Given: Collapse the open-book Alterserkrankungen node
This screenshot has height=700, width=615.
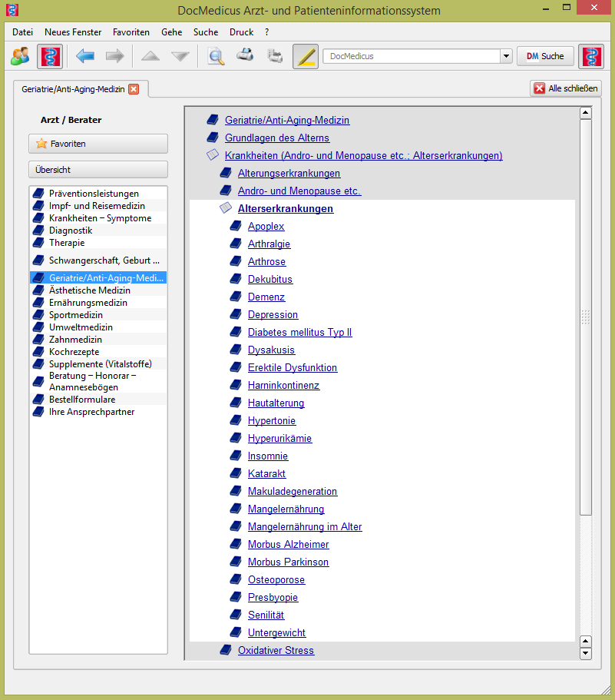Looking at the screenshot, I should [226, 208].
